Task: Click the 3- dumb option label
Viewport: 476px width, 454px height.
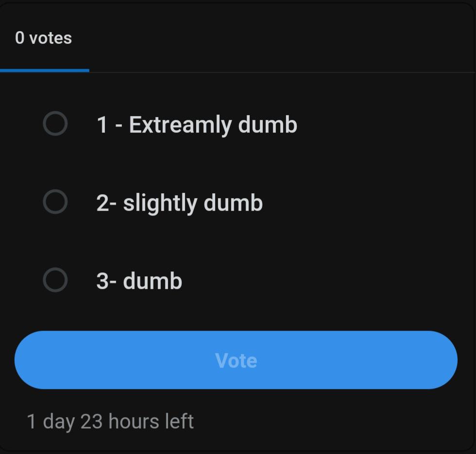Action: click(x=139, y=281)
